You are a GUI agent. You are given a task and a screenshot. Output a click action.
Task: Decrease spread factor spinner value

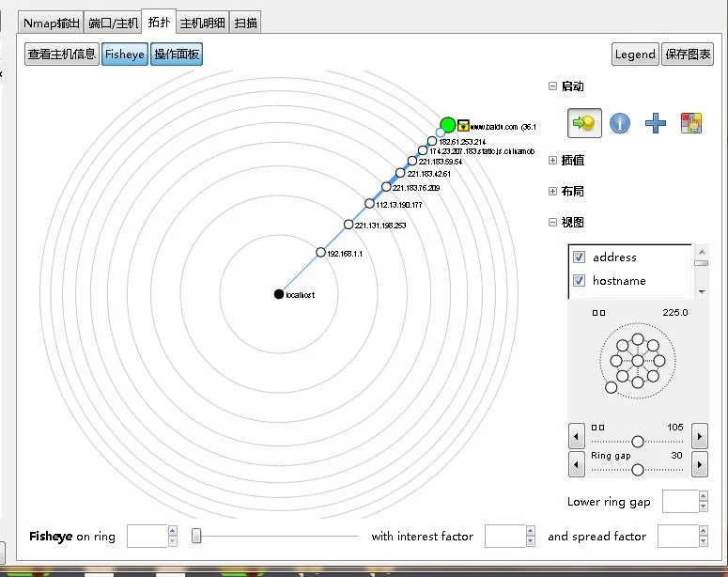coord(704,541)
